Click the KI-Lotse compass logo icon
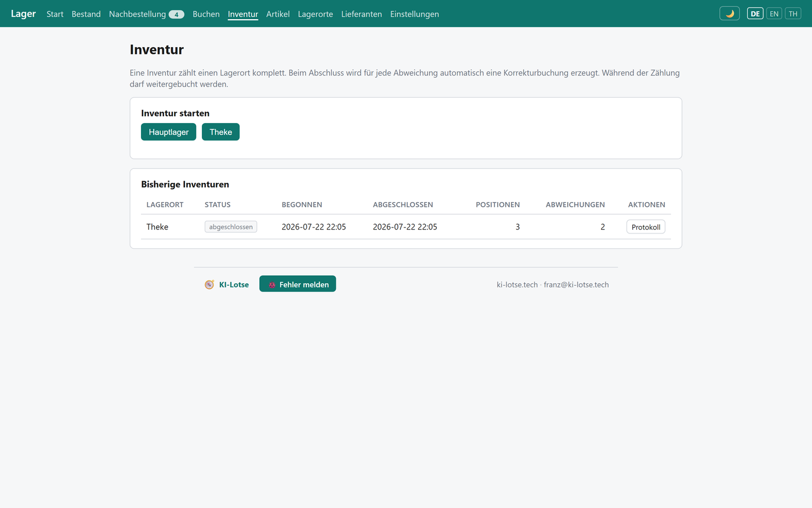The image size is (812, 508). (x=209, y=284)
